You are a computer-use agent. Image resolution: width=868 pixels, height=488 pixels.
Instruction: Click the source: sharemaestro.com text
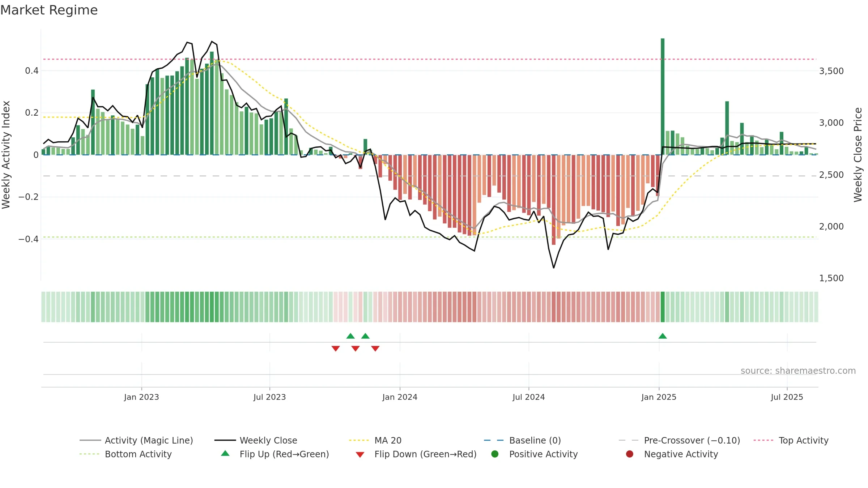click(798, 371)
